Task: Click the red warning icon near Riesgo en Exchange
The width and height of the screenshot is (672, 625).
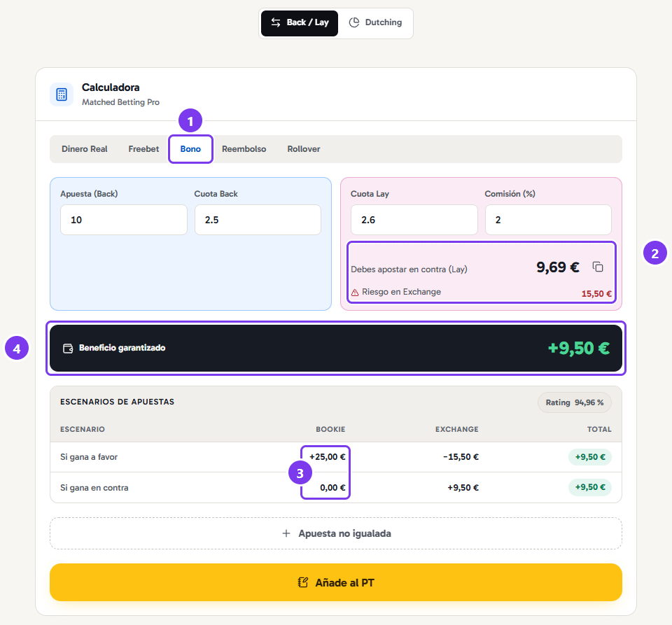Action: coord(355,293)
